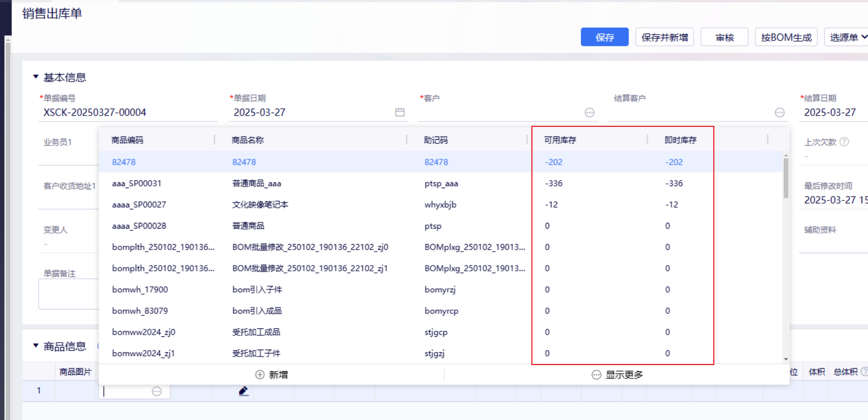Click mnemonic code whyxbjb
Image resolution: width=868 pixels, height=420 pixels.
tap(441, 205)
